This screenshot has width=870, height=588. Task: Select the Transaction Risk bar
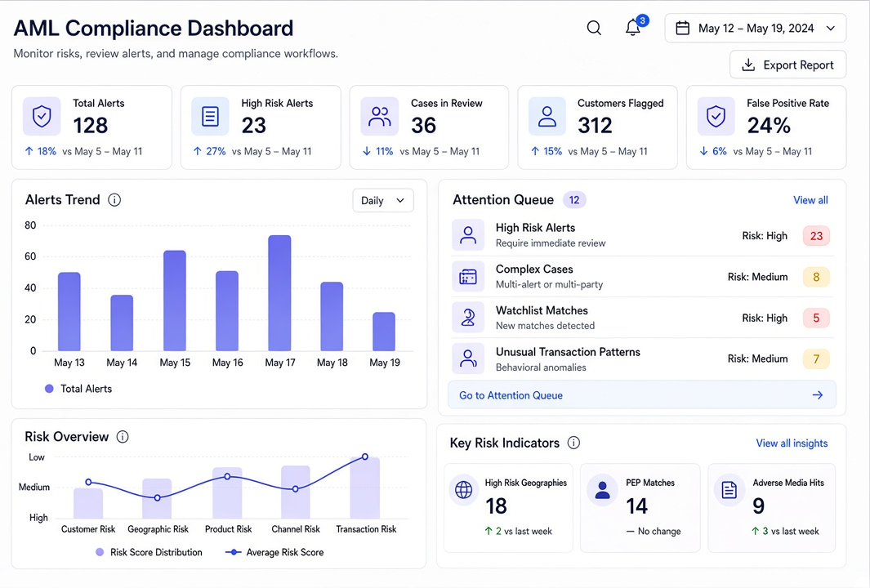364,488
